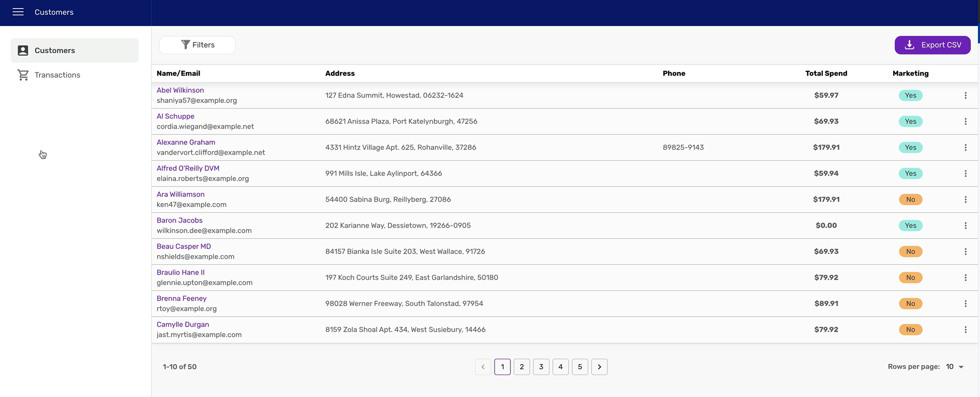Click the $0.00 total spend value

tap(826, 226)
